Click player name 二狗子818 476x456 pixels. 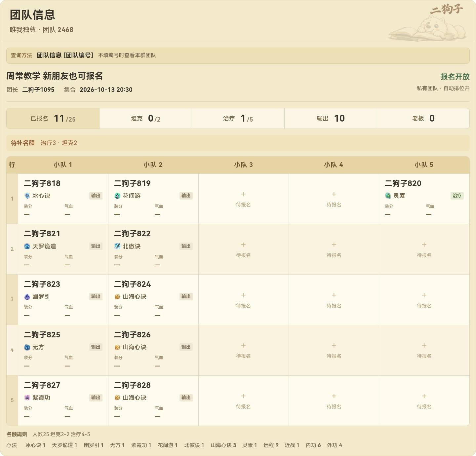pyautogui.click(x=42, y=183)
